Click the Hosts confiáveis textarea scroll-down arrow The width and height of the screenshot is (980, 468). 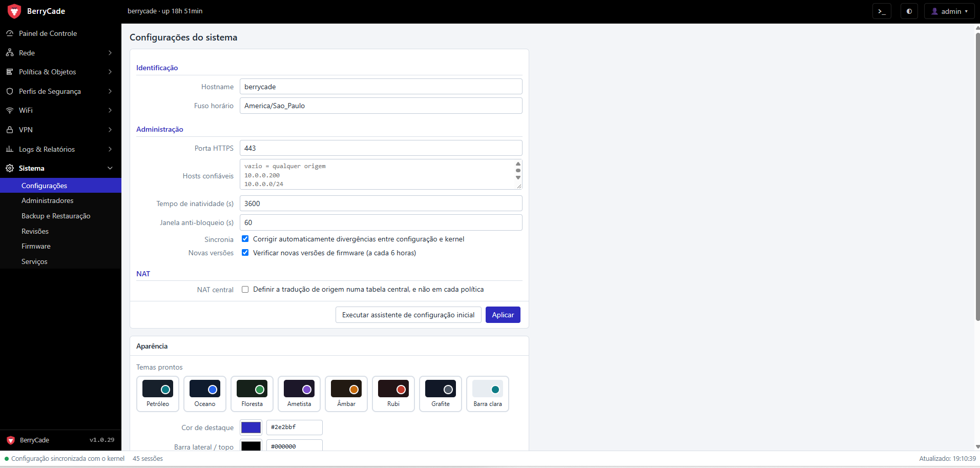518,178
